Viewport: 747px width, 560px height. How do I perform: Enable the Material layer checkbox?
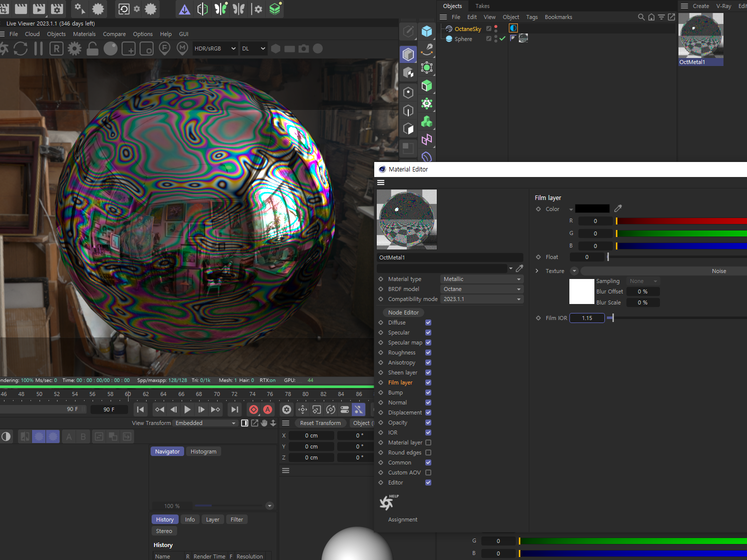428,442
